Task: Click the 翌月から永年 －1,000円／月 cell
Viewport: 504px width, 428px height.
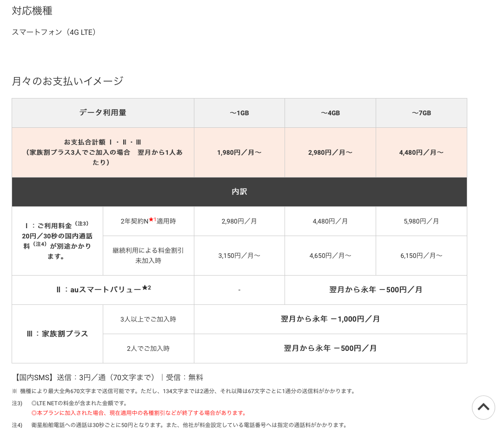Action: point(331,319)
